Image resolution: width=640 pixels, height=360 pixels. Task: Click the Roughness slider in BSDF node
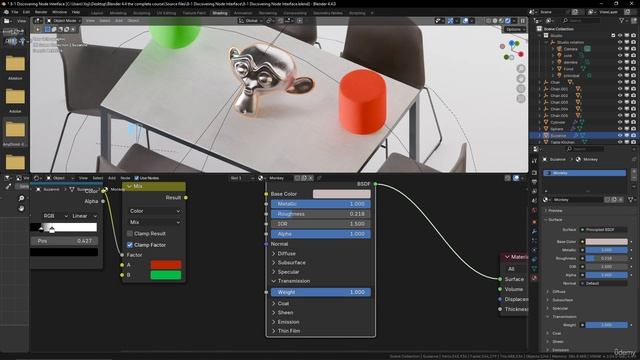[321, 214]
